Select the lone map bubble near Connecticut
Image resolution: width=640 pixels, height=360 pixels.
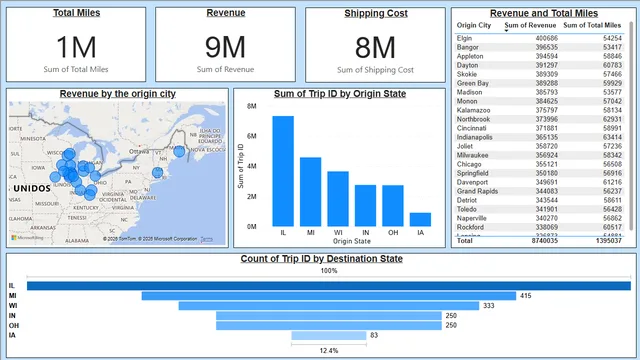(x=158, y=173)
